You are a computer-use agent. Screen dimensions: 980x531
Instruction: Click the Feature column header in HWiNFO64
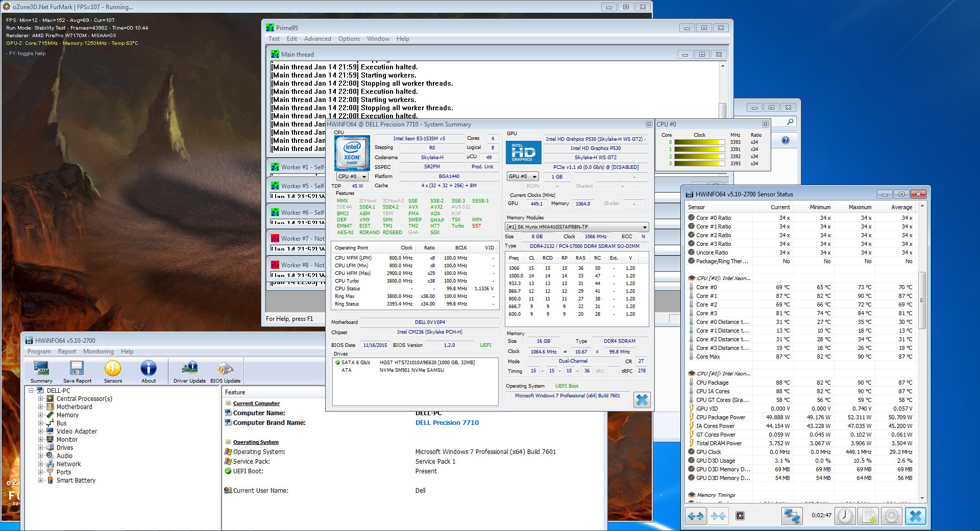tap(273, 392)
